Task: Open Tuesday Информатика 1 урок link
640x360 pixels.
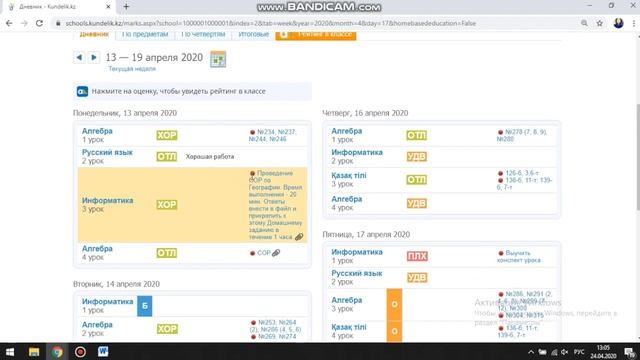Action: (x=107, y=301)
